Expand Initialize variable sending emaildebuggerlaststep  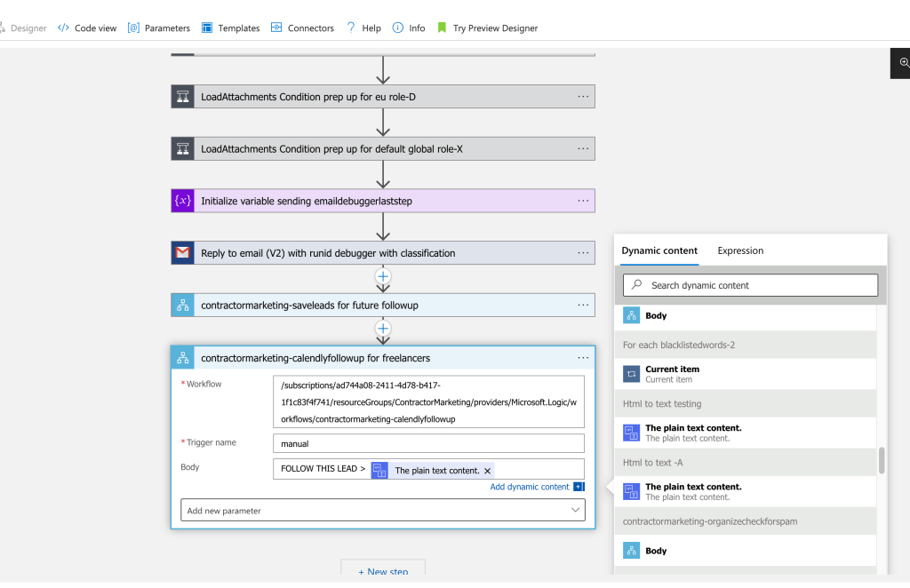[383, 202]
